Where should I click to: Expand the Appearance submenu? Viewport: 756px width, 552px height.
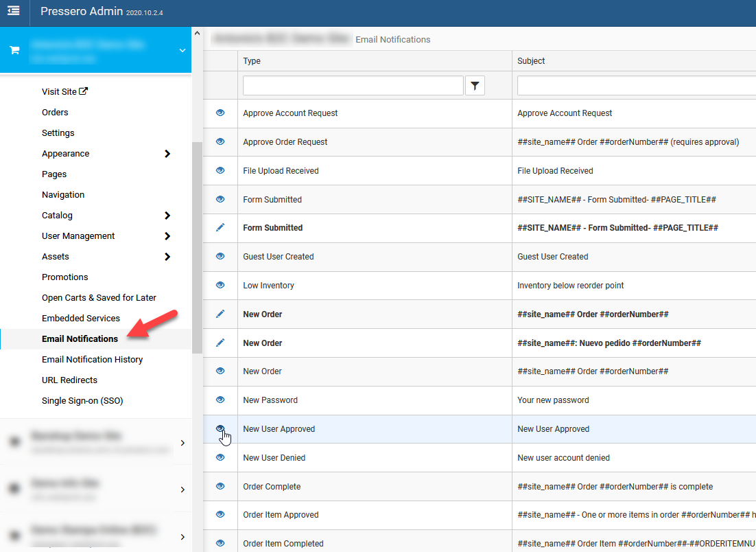(x=167, y=154)
